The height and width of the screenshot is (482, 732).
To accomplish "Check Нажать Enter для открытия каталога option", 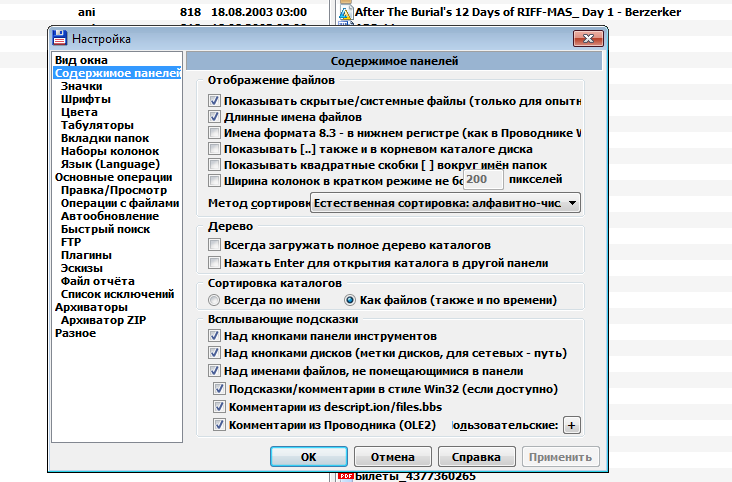I will click(214, 263).
